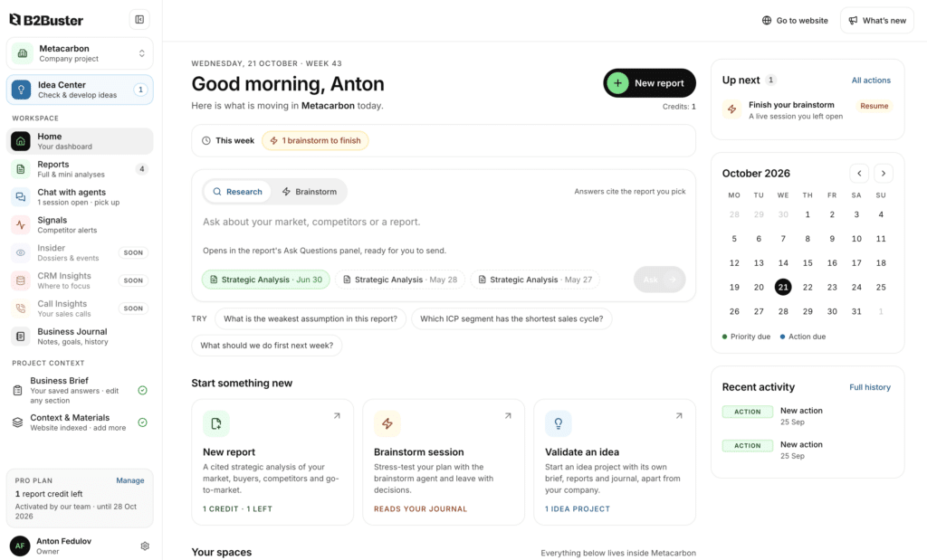Open the Idea Center
Viewport: 927px width, 560px height.
coord(80,90)
